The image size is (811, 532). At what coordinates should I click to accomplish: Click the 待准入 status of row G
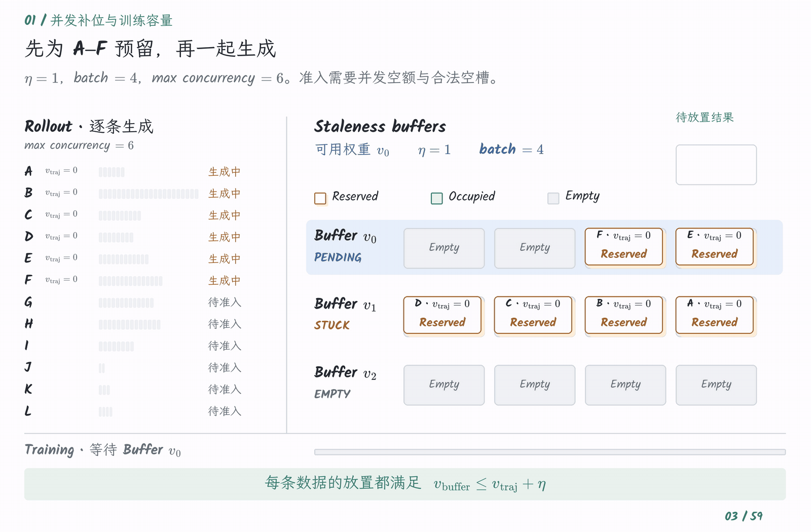click(x=225, y=302)
